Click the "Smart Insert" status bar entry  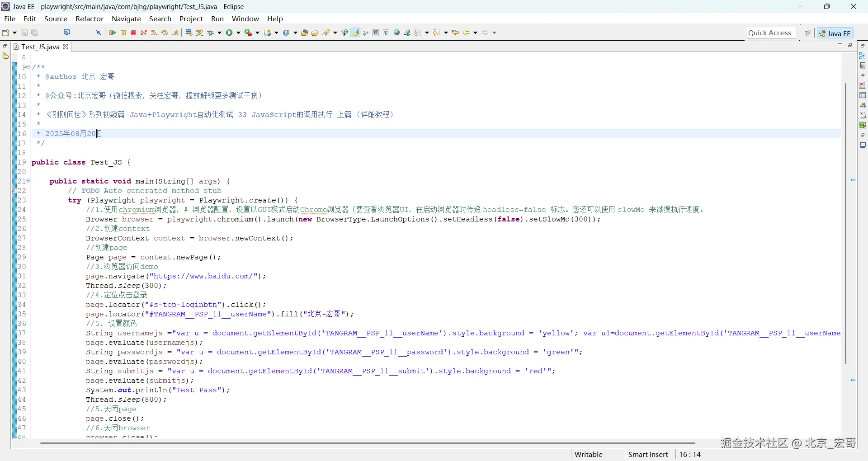648,455
